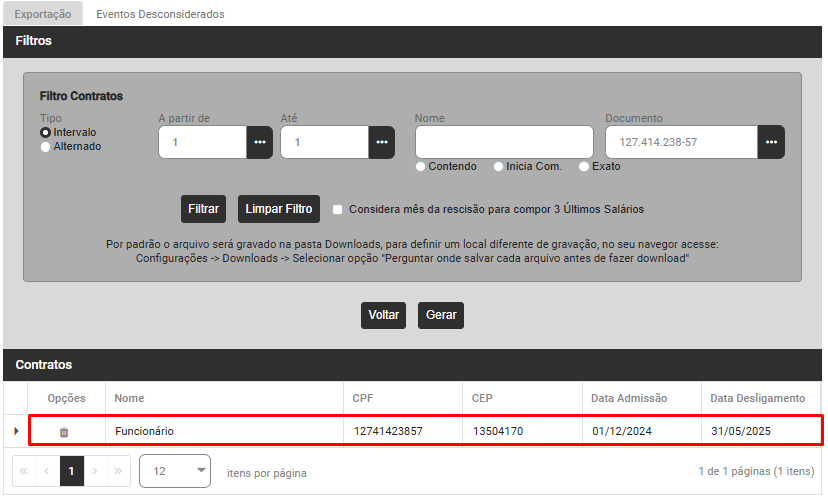Select termination date cell 31/05/2025
The width and height of the screenshot is (828, 497).
(x=761, y=431)
